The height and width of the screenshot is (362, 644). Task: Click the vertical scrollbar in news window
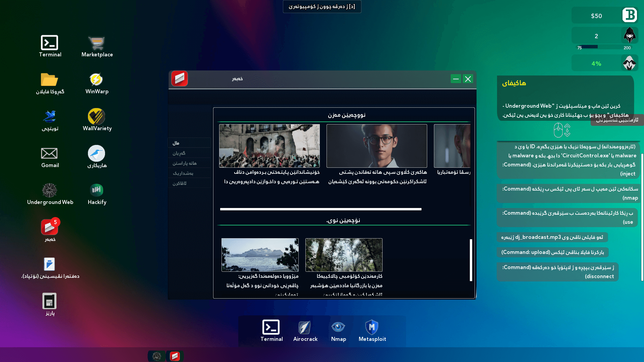tap(471, 260)
